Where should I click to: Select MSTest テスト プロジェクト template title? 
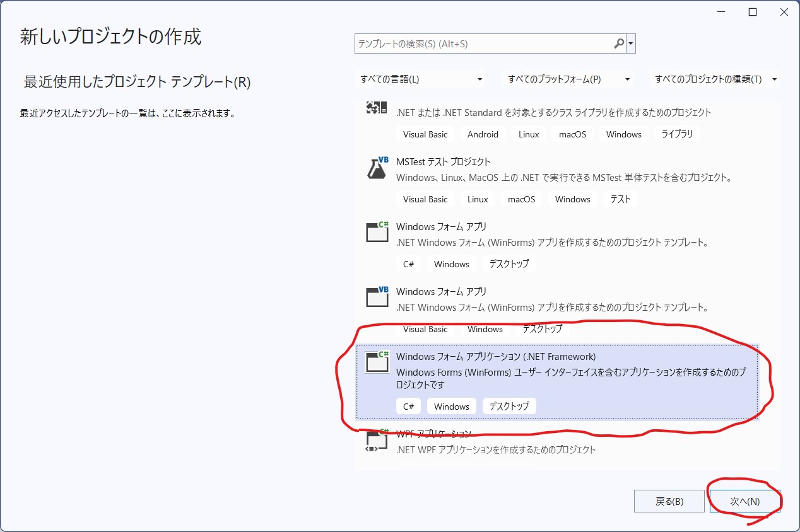(443, 162)
